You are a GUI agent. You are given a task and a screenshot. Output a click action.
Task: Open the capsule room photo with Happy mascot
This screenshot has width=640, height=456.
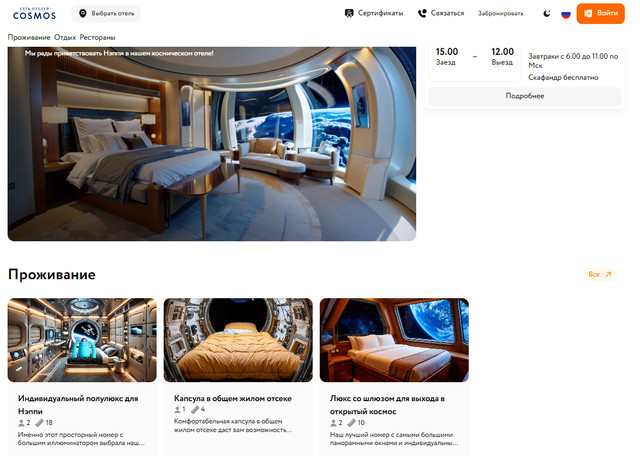point(82,340)
